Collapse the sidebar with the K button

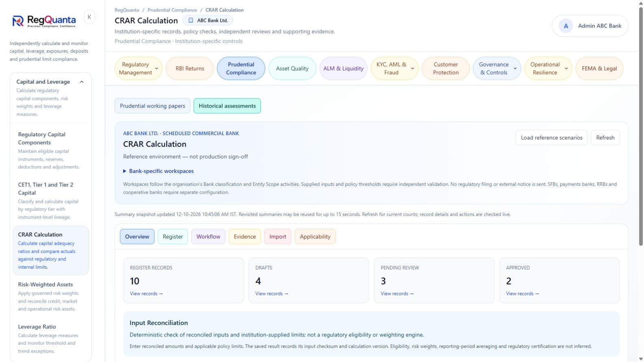click(x=89, y=17)
